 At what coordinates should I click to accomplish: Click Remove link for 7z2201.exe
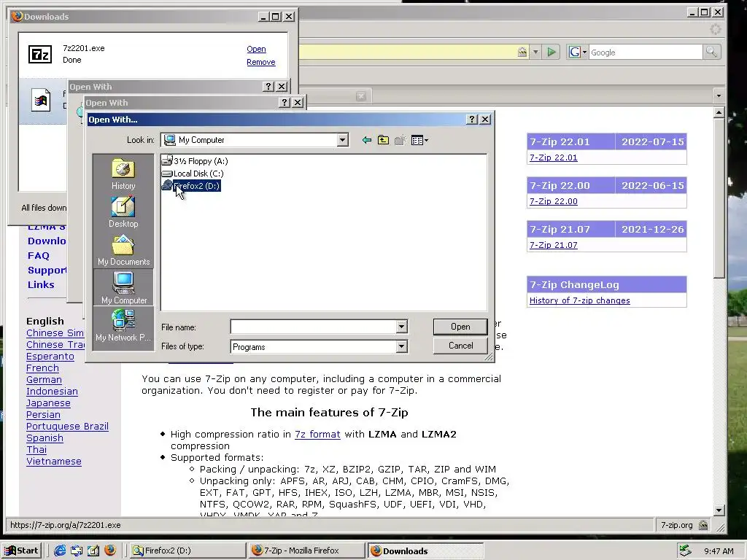pos(261,63)
